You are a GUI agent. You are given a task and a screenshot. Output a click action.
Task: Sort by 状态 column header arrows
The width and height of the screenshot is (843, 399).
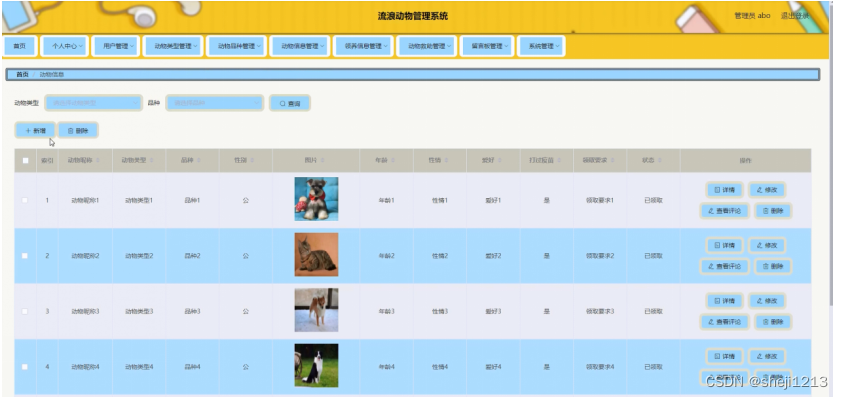pos(660,161)
